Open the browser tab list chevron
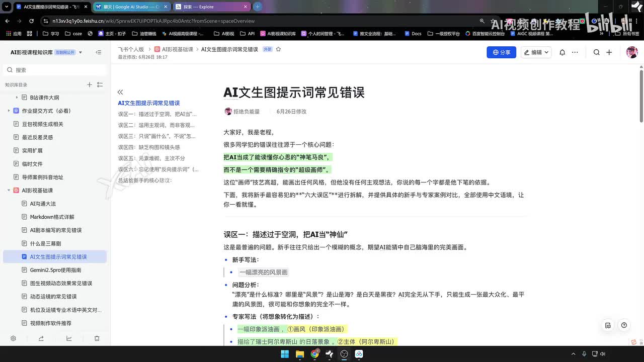 (7, 7)
